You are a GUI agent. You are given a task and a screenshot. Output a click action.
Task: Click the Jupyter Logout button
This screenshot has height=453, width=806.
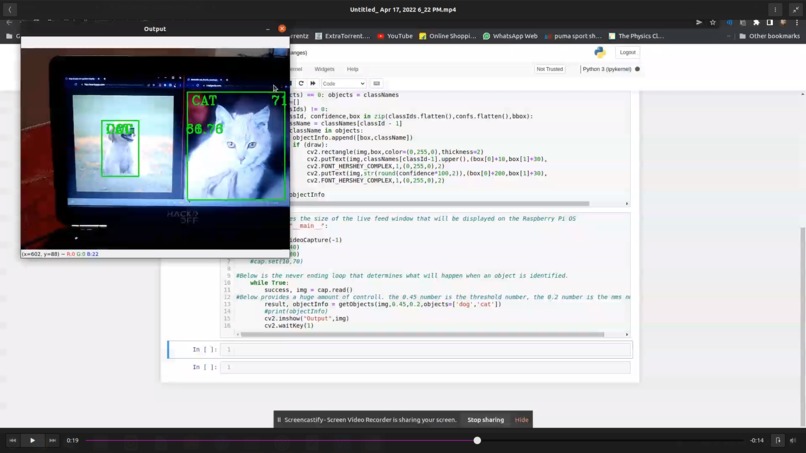click(627, 52)
